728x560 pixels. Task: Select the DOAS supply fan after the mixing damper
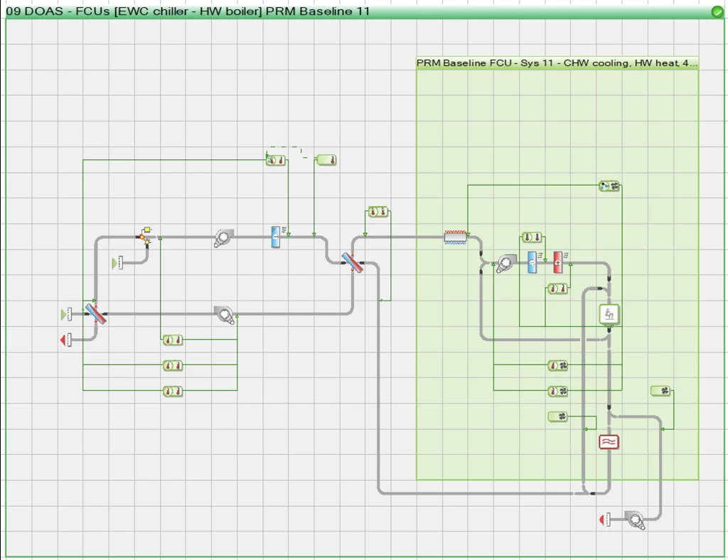pyautogui.click(x=223, y=238)
